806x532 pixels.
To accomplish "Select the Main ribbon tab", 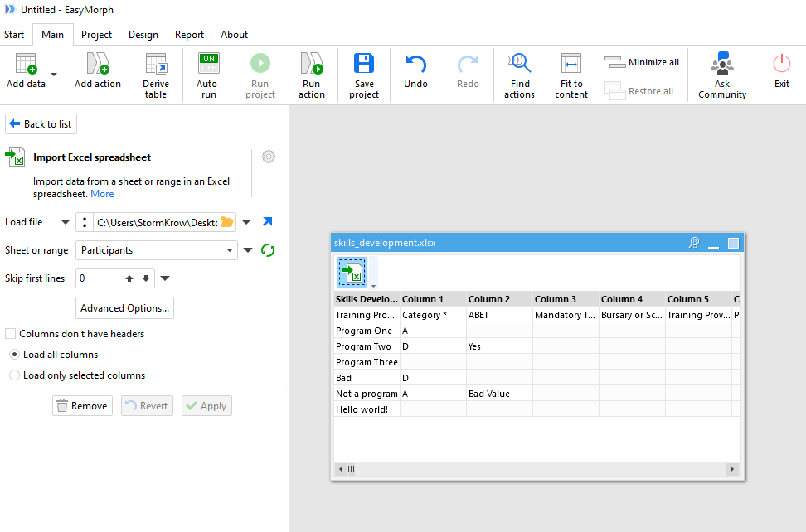I will point(52,35).
